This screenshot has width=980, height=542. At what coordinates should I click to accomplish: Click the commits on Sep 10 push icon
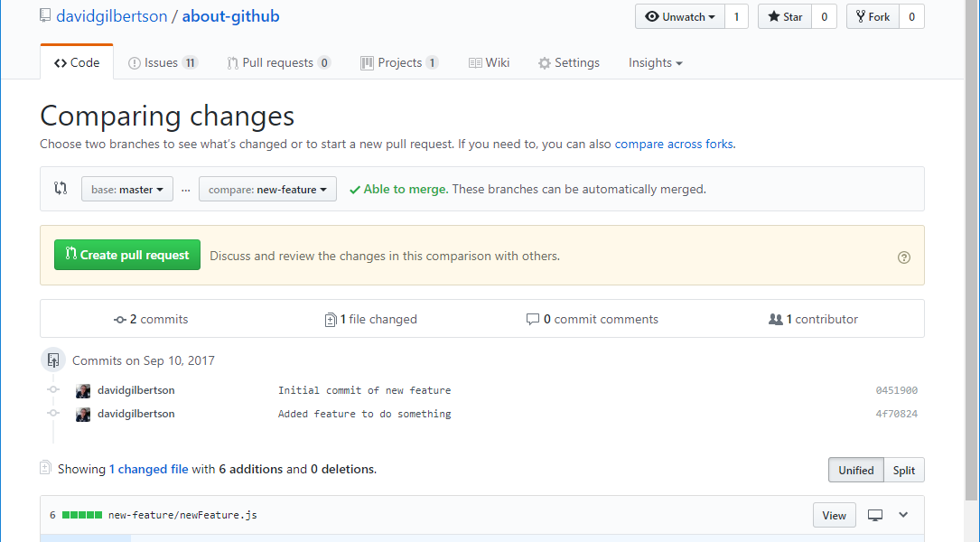pyautogui.click(x=53, y=360)
